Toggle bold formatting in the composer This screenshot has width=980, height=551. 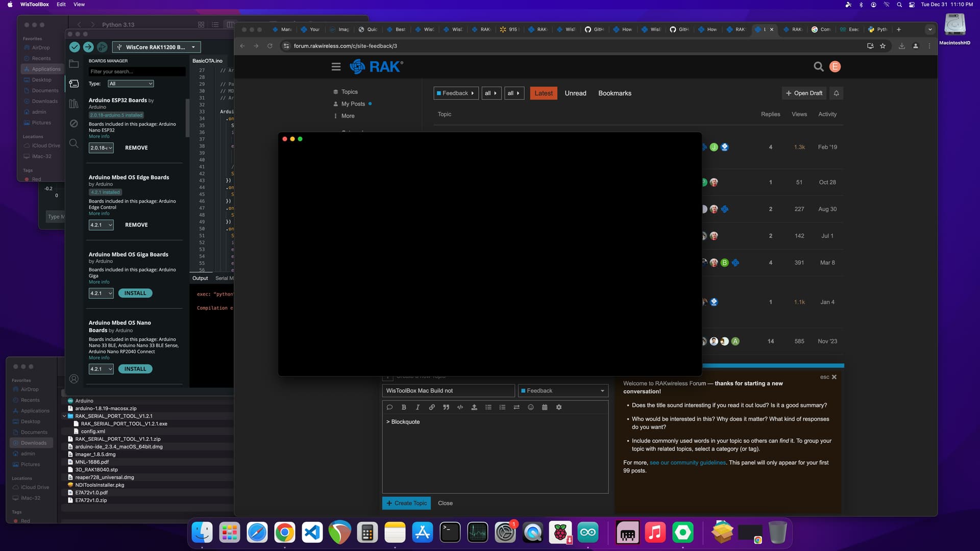[404, 407]
